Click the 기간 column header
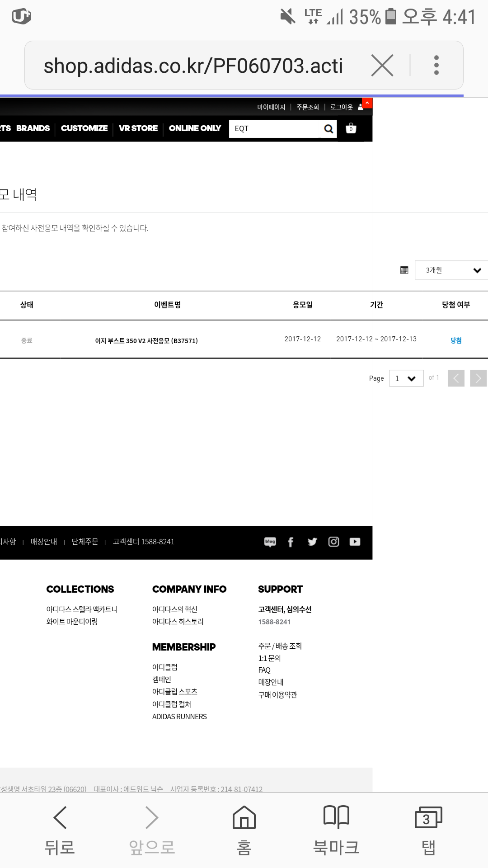This screenshot has height=868, width=488. [376, 305]
